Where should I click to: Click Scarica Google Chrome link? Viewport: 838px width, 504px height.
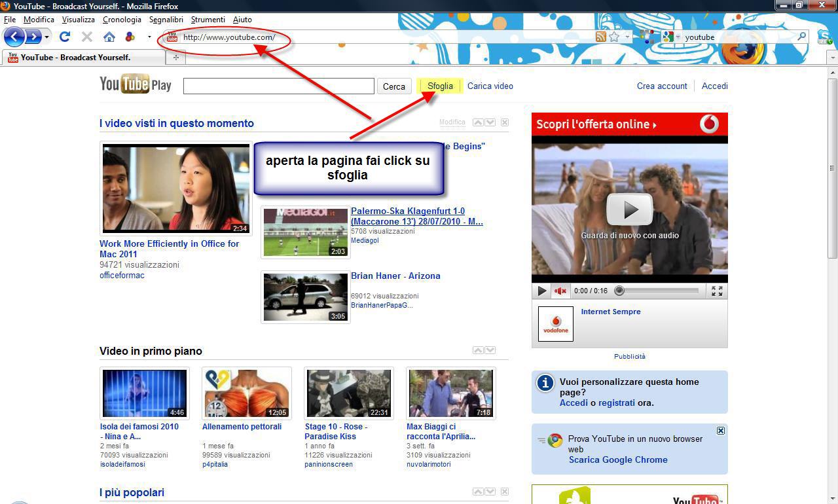coord(618,459)
